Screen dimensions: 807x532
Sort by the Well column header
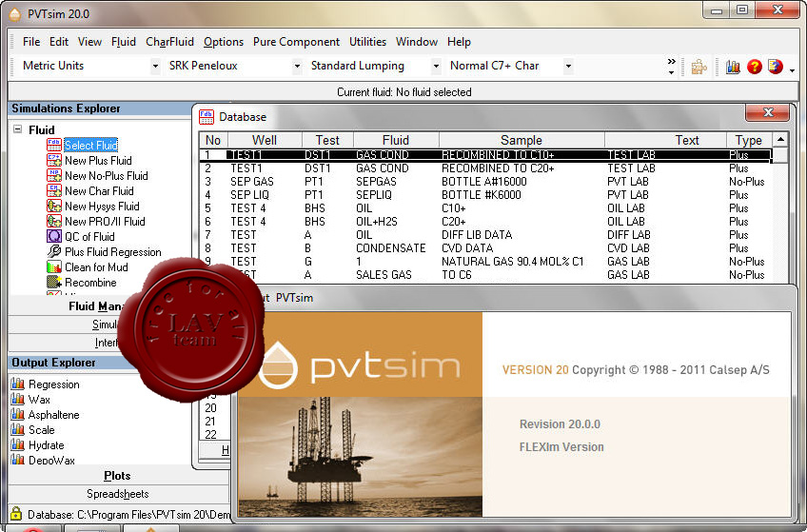265,140
